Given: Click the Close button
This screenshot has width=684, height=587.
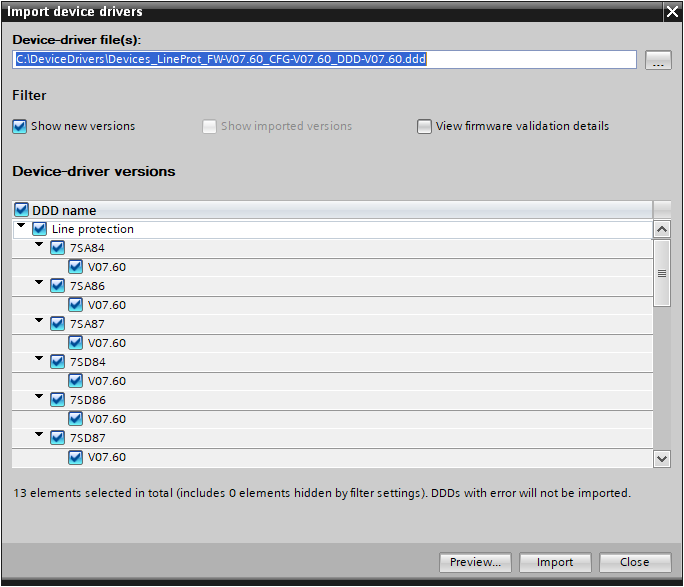Looking at the screenshot, I should [x=635, y=562].
